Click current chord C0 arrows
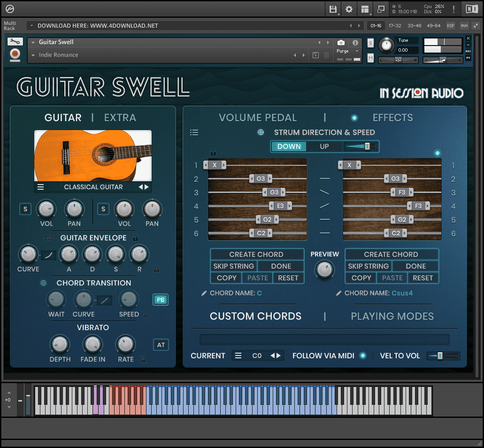 click(276, 355)
